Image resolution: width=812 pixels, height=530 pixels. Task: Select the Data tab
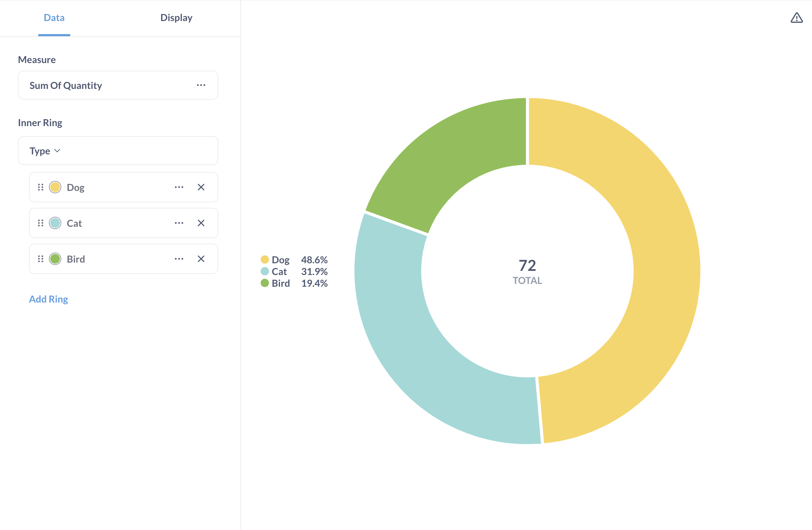point(54,18)
